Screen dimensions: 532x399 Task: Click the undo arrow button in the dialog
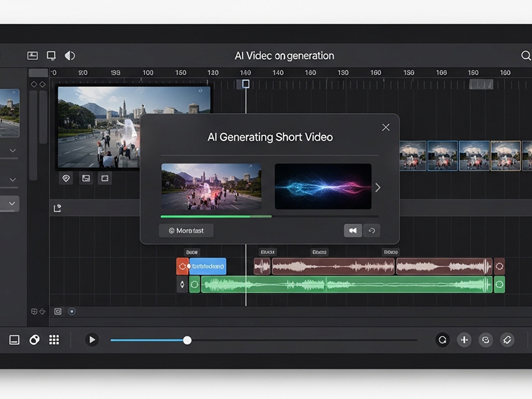(x=372, y=231)
